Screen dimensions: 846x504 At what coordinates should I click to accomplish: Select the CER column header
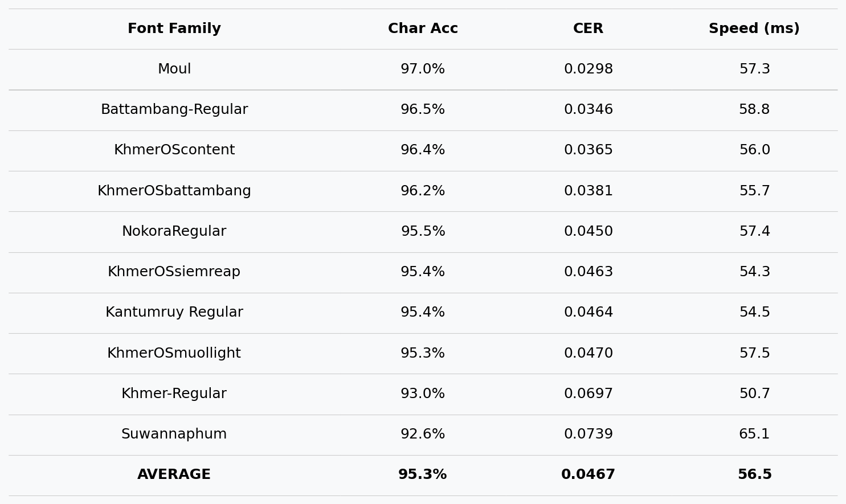[x=588, y=29]
